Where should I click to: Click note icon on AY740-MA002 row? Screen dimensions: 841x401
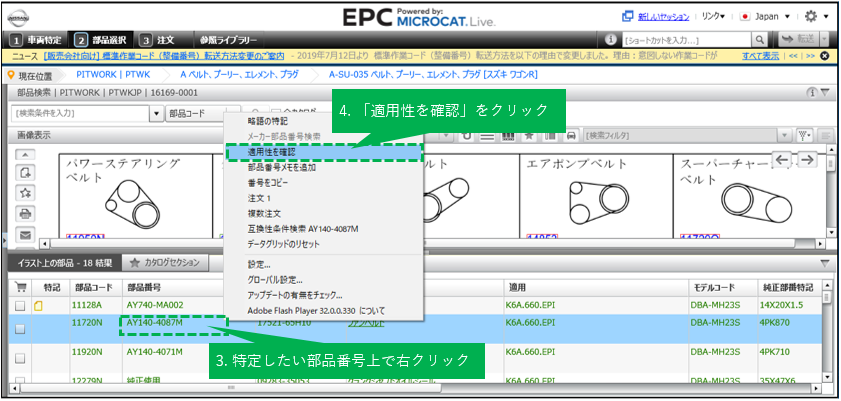coord(38,306)
